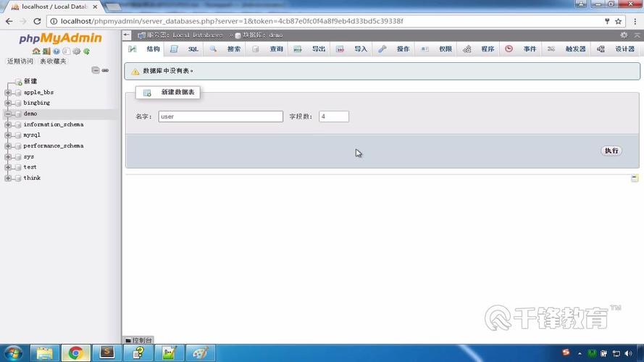Open navigation panel settings gear icon
Image resolution: width=644 pixels, height=362 pixels.
(x=76, y=51)
